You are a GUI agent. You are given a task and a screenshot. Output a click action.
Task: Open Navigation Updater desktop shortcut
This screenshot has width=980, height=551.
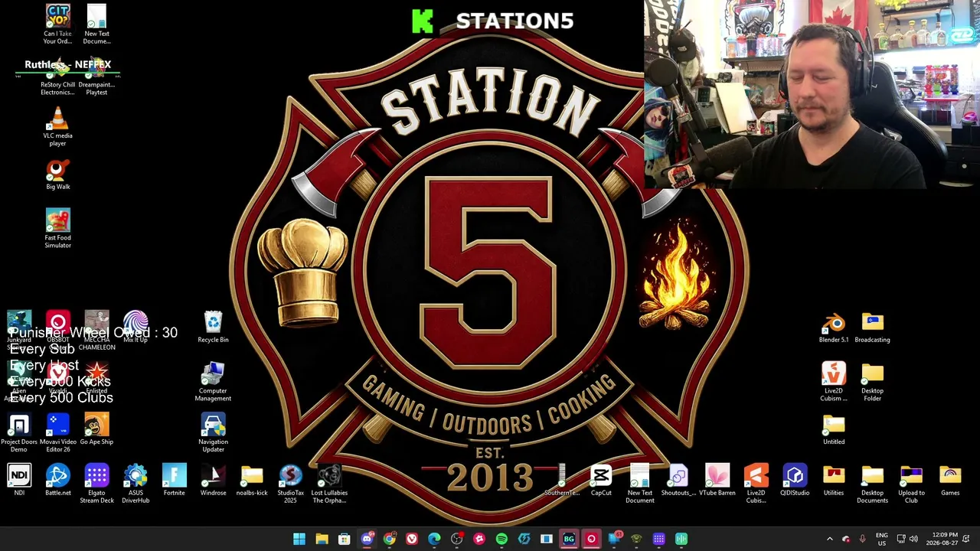tap(213, 433)
